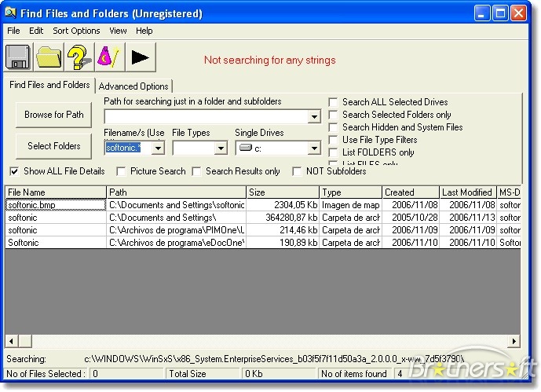The height and width of the screenshot is (392, 541).
Task: Expand the search path dropdown arrow
Action: 314,116
